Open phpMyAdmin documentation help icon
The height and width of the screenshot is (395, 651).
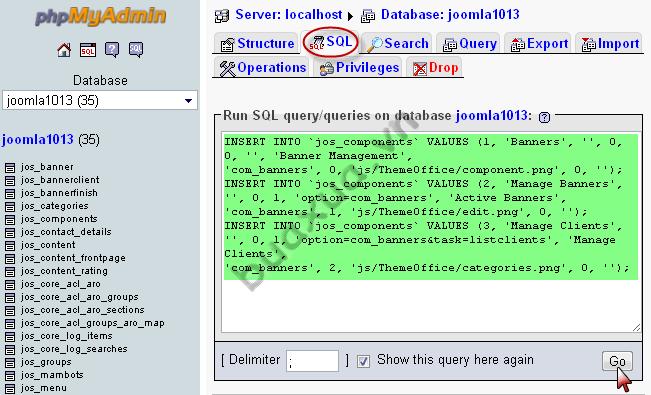click(x=112, y=50)
